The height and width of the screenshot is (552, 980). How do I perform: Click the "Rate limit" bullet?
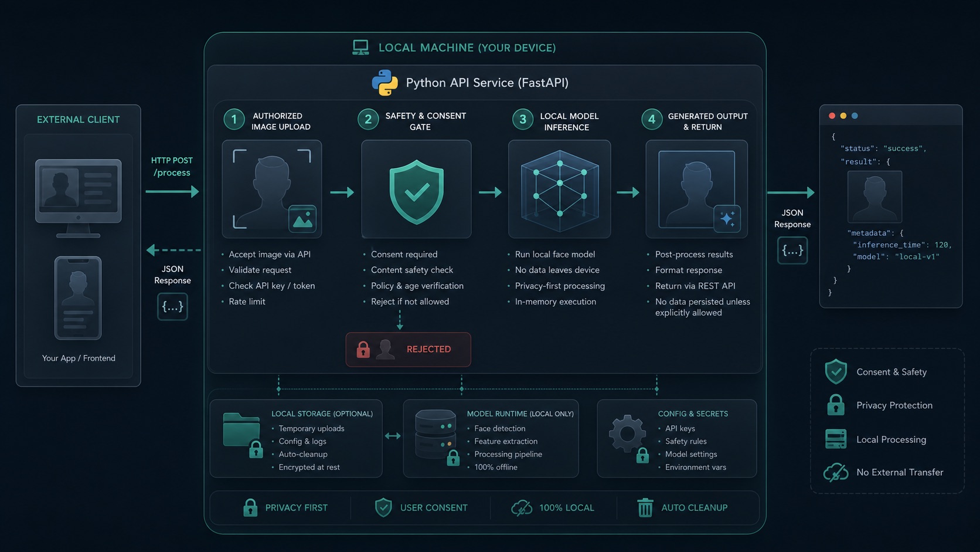pos(247,302)
